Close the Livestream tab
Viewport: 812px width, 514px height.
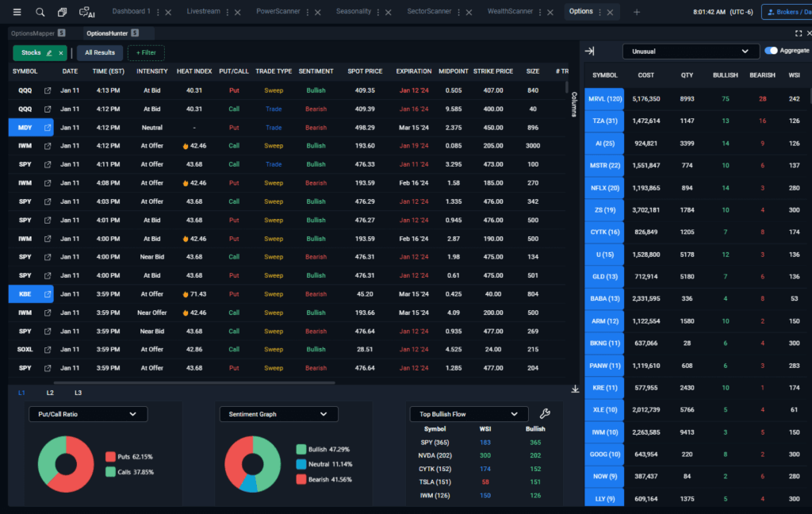click(x=238, y=12)
